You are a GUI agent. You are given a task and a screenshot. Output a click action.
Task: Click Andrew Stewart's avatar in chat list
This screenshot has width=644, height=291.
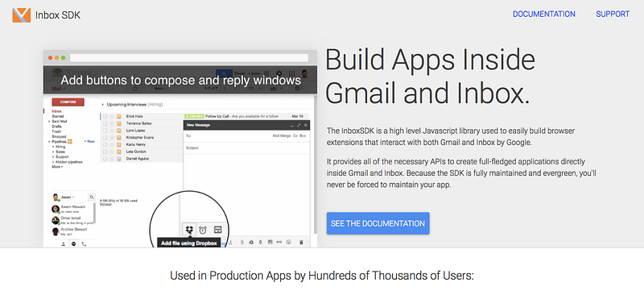pos(56,231)
